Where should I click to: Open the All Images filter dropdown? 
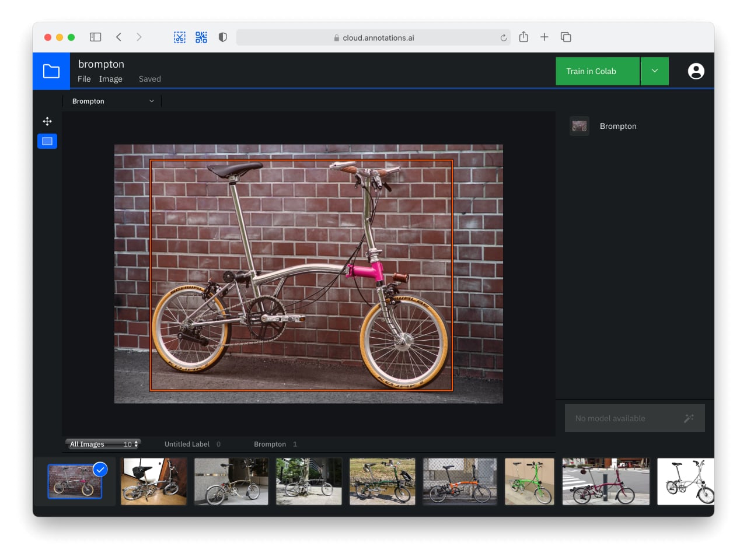(103, 444)
